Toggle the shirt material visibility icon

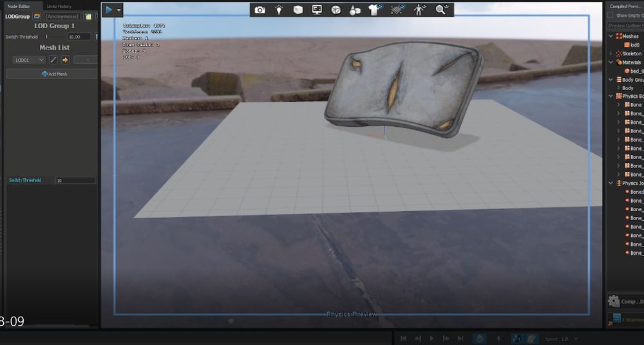[x=375, y=10]
